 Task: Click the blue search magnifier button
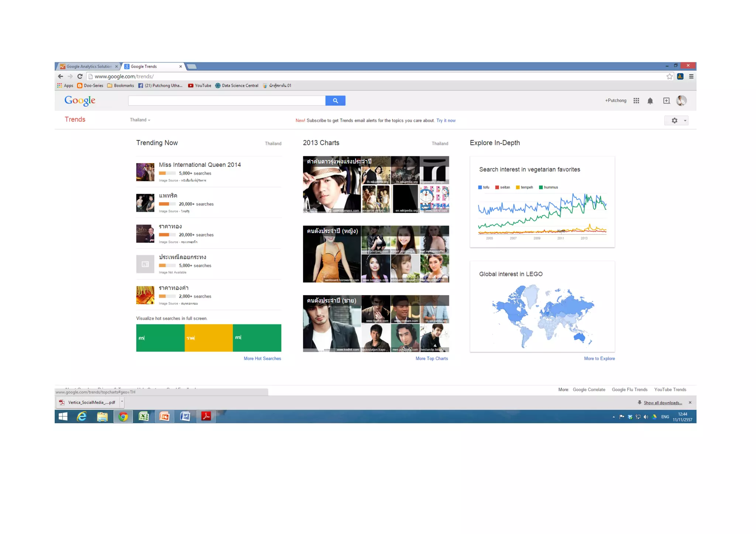[335, 100]
